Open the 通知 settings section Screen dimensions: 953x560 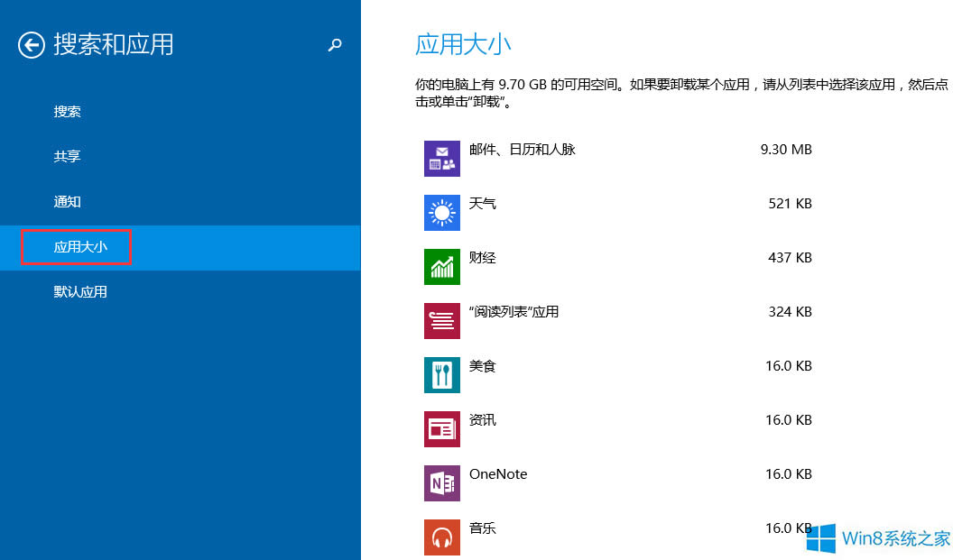tap(67, 201)
